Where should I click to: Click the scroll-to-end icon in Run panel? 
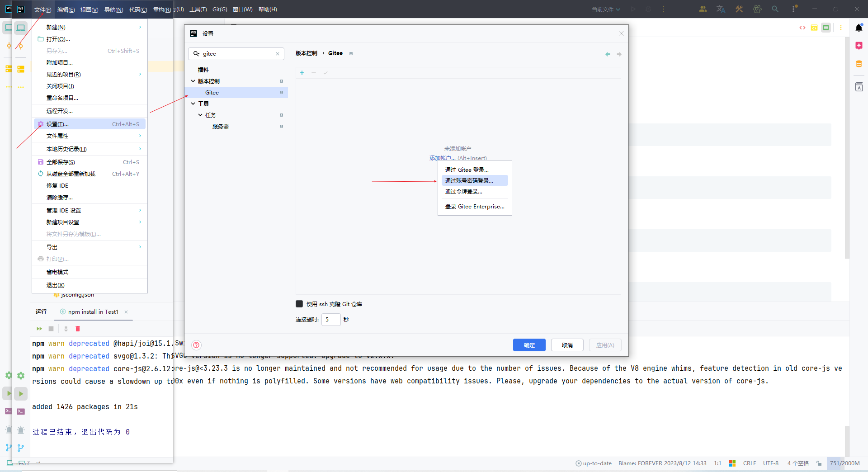[66, 329]
